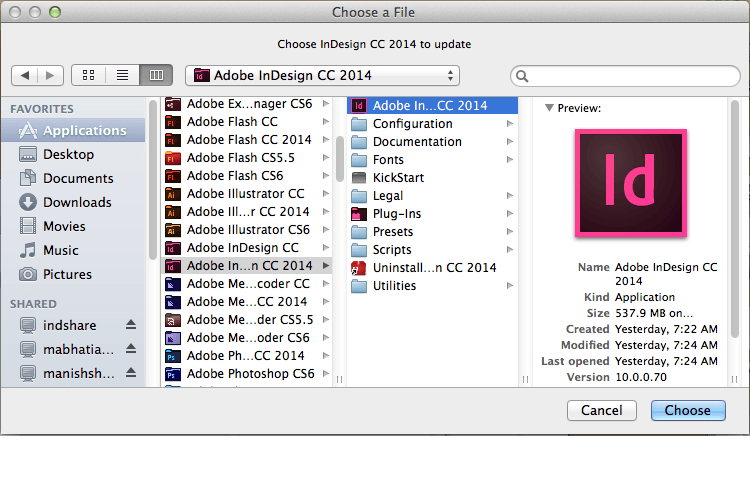Expand the Legal folder arrow
750x481 pixels.
(510, 196)
